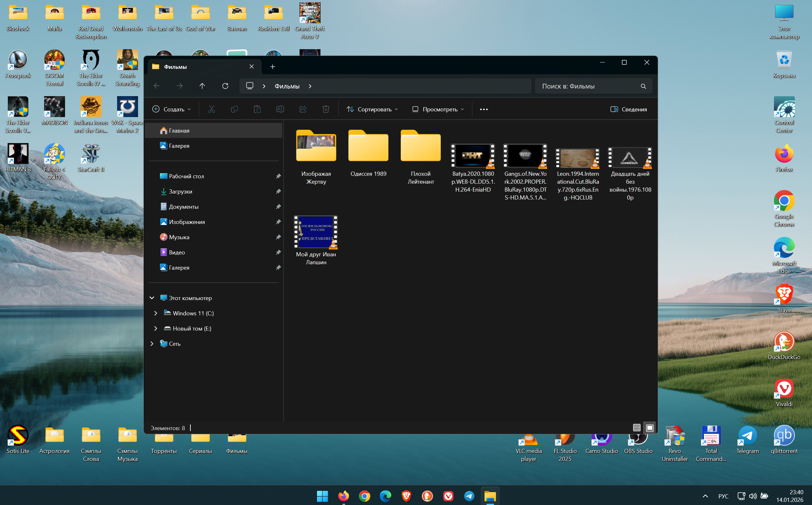The height and width of the screenshot is (505, 812).
Task: Open the Создать new item button
Action: [171, 109]
